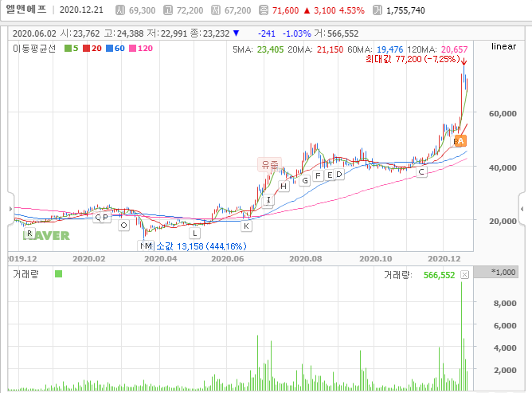Click the 60,000 price axis label
Image resolution: width=532 pixels, height=393 pixels.
(503, 114)
